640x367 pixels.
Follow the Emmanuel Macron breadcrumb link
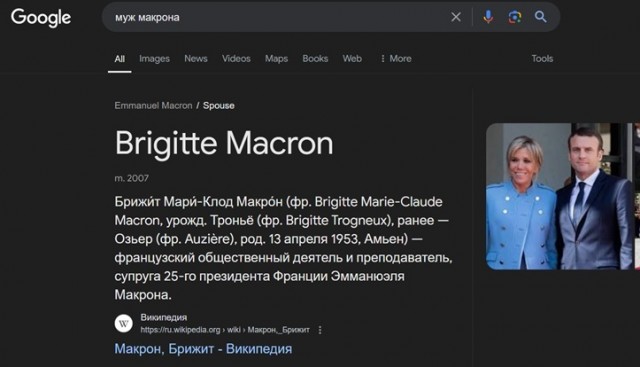coord(153,106)
